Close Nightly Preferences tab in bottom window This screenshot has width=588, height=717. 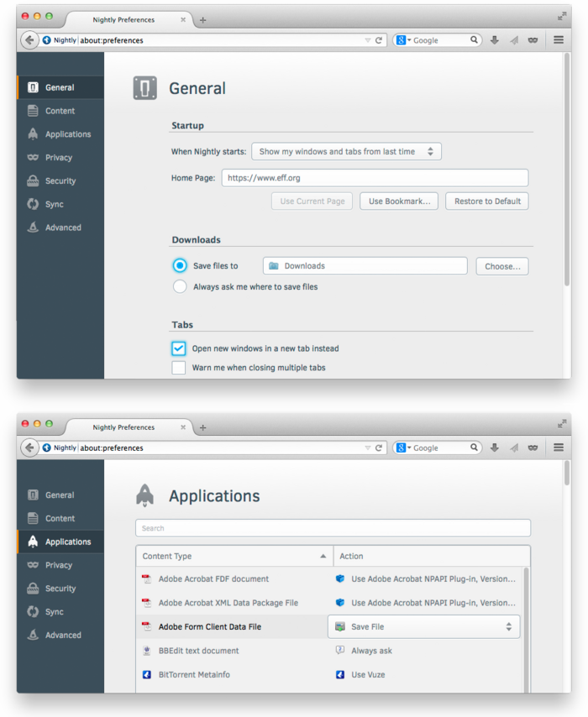click(x=183, y=427)
